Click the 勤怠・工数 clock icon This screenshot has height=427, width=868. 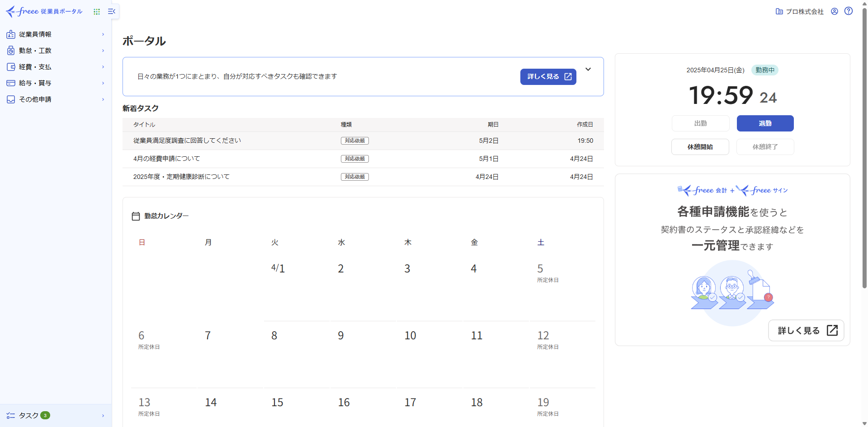11,51
